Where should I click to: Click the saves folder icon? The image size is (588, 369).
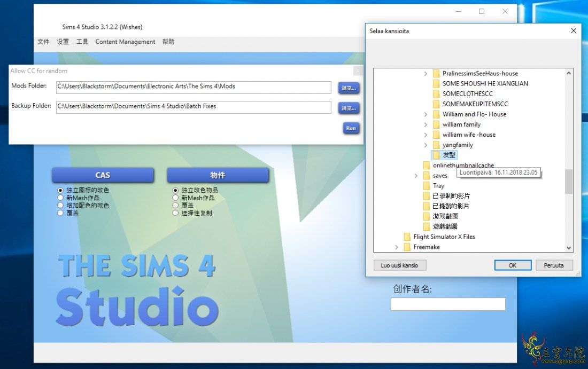point(427,175)
